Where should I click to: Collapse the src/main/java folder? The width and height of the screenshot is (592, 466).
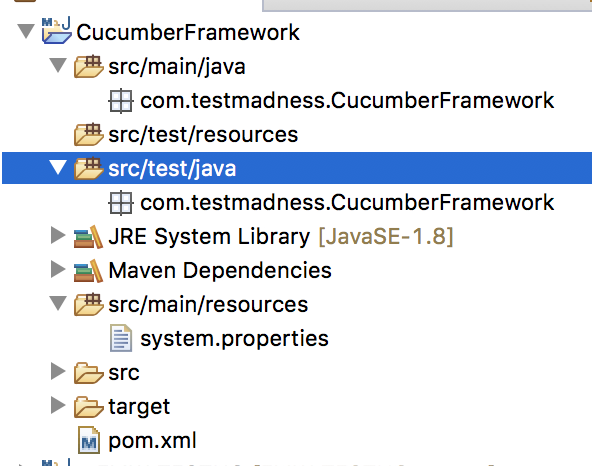[59, 65]
